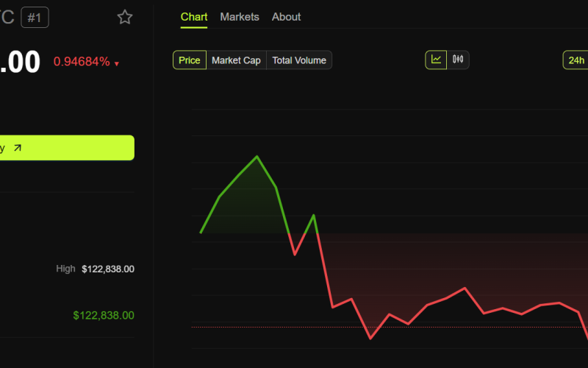588x368 pixels.
Task: Click the #1 rank badge
Action: point(35,17)
